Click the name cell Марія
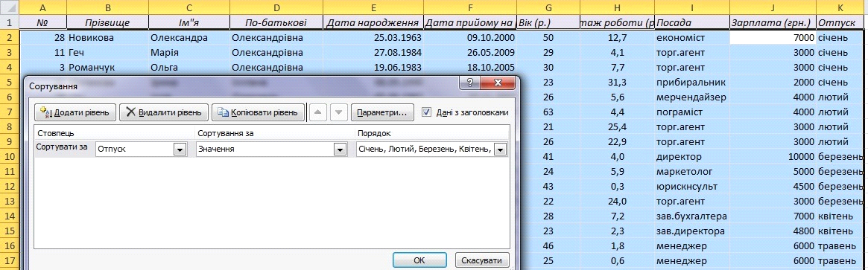 (189, 53)
